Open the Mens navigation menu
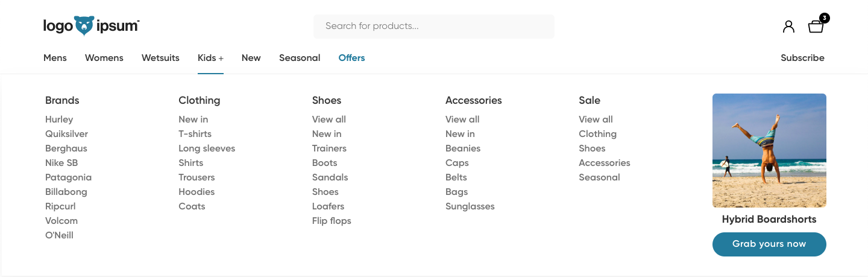868x277 pixels. (x=55, y=58)
